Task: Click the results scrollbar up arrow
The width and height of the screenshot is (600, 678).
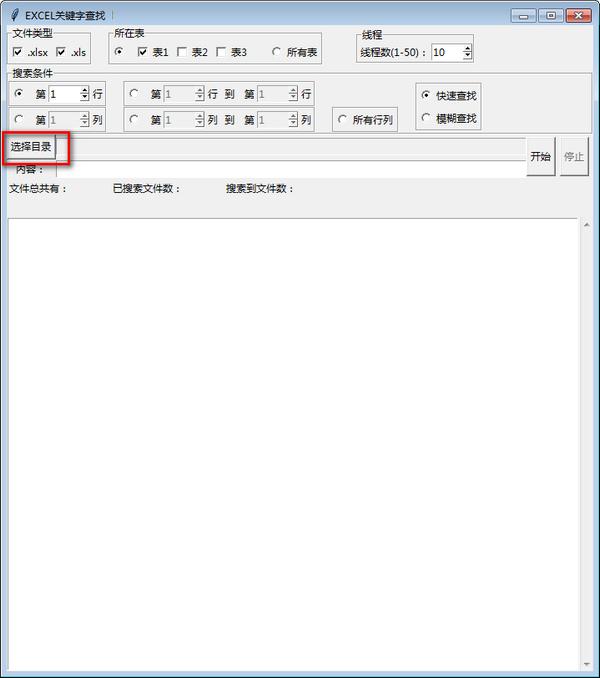Action: tap(587, 224)
